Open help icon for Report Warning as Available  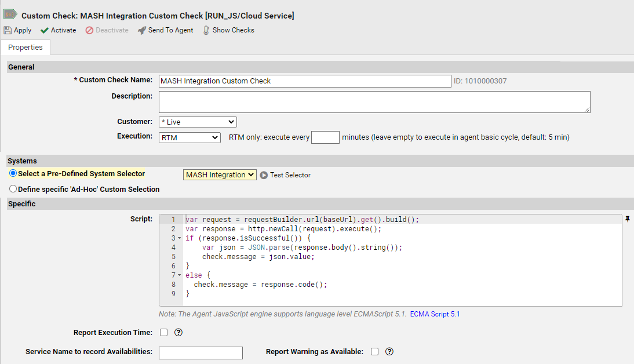coord(389,351)
